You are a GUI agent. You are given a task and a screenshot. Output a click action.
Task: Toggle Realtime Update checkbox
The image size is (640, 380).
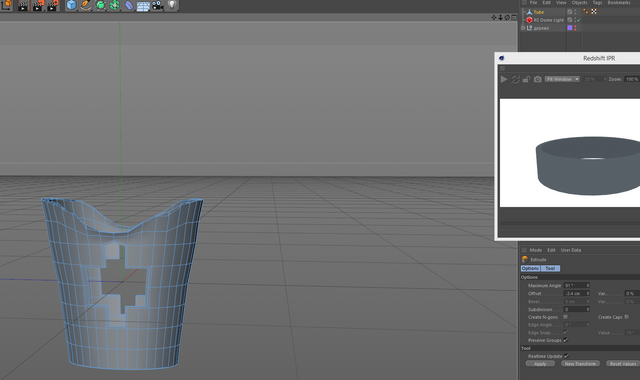(566, 356)
